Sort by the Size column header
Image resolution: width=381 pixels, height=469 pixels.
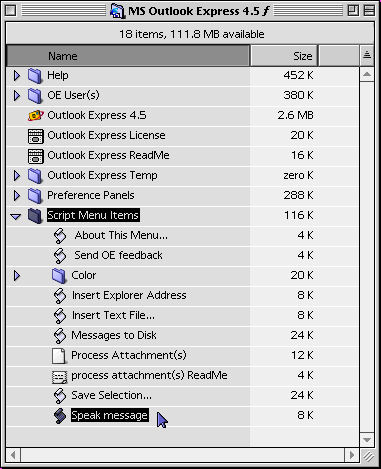pyautogui.click(x=284, y=56)
